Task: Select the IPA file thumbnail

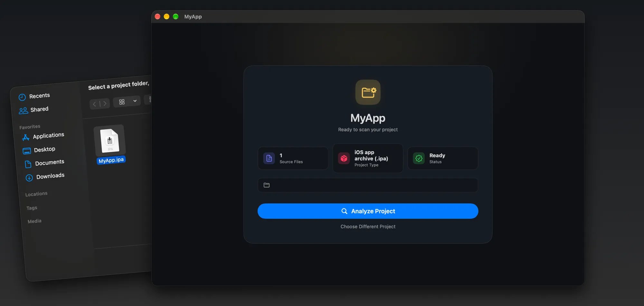Action: 110,140
